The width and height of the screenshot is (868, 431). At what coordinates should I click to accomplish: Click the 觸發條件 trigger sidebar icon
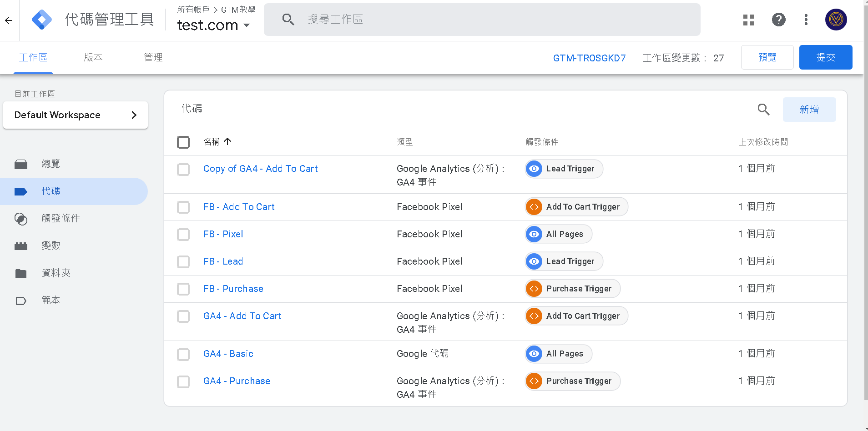(x=21, y=219)
